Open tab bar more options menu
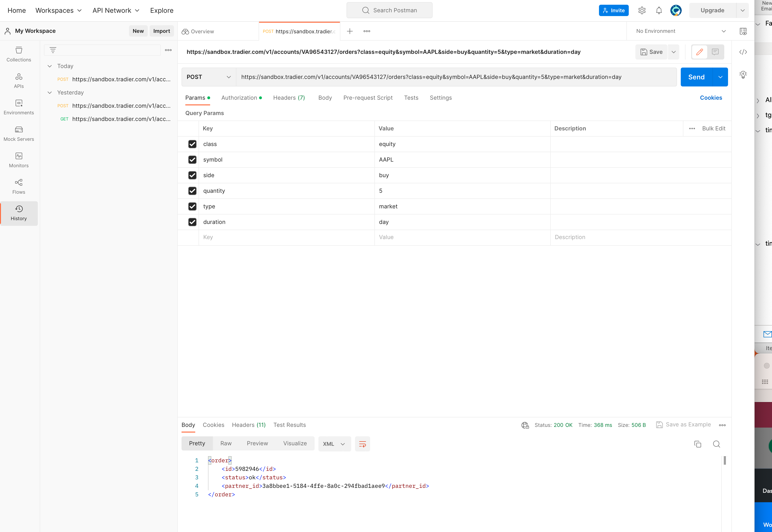Viewport: 772px width, 532px height. coord(367,31)
